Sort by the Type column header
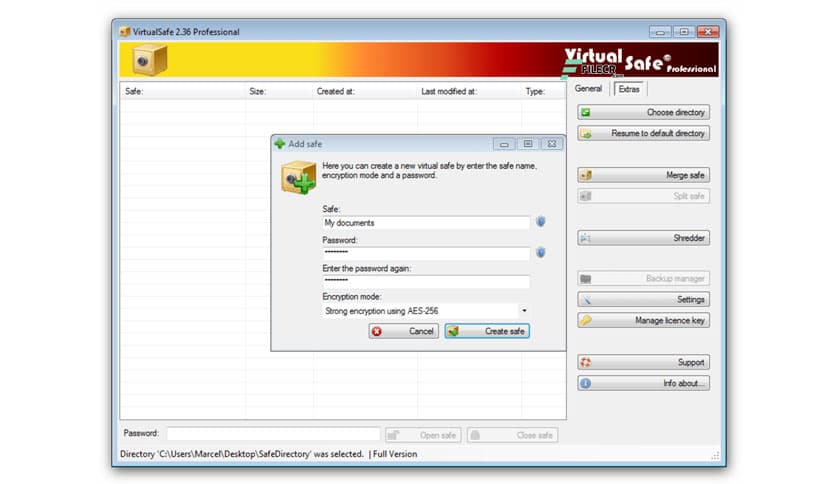 [543, 92]
